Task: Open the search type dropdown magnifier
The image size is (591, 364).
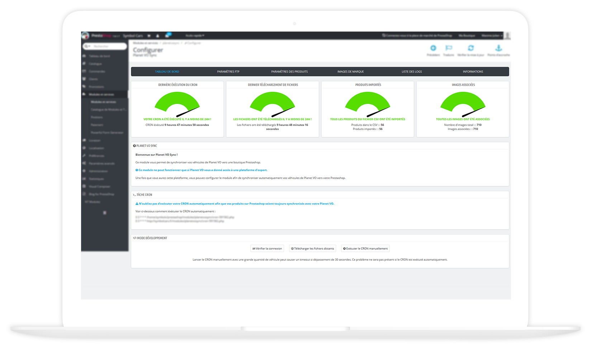Action: click(87, 46)
